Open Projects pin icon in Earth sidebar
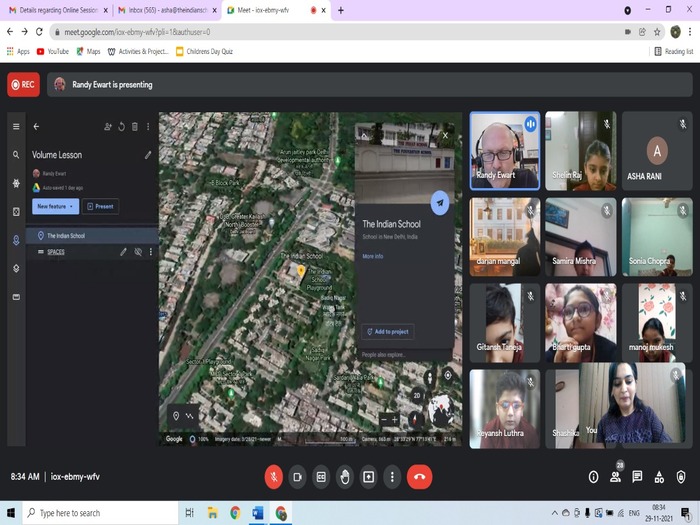Image resolution: width=700 pixels, height=525 pixels. [x=16, y=240]
